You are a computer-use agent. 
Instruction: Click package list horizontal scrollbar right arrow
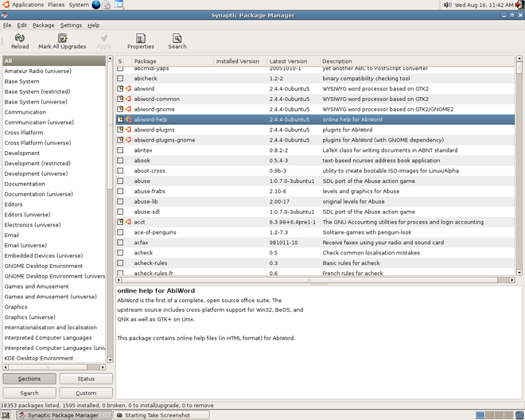pyautogui.click(x=512, y=280)
